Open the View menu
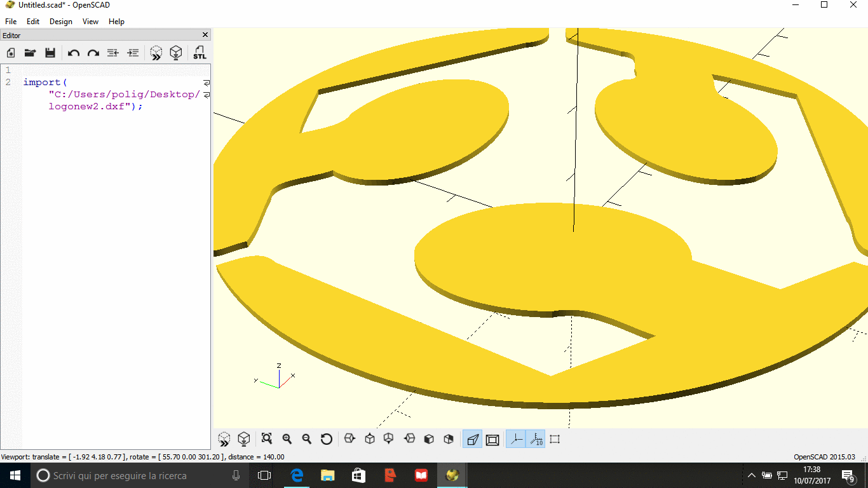868x488 pixels. click(91, 21)
